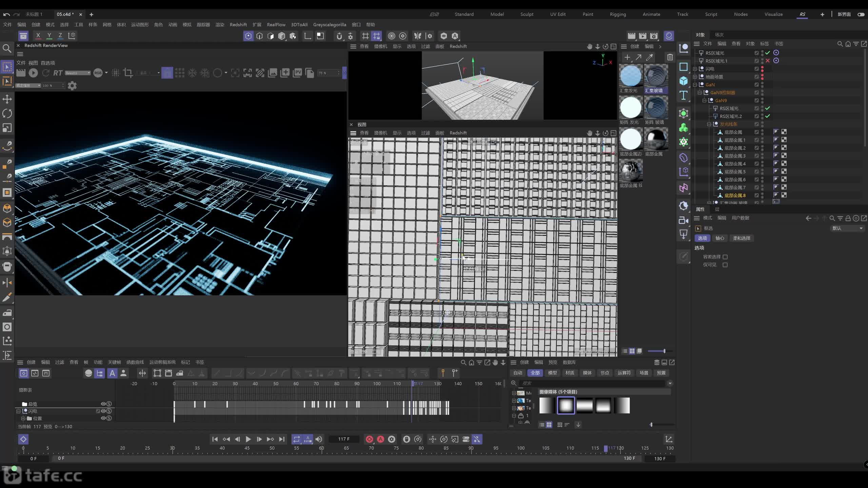This screenshot has width=868, height=488.
Task: Switch to the 场次 tab in object manager
Action: (719, 35)
